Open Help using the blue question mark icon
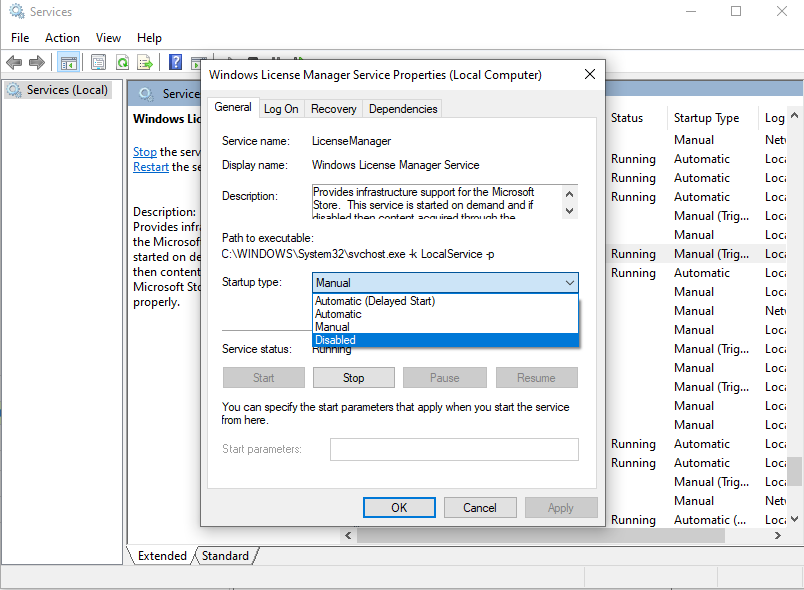This screenshot has height=590, width=804. coord(176,62)
